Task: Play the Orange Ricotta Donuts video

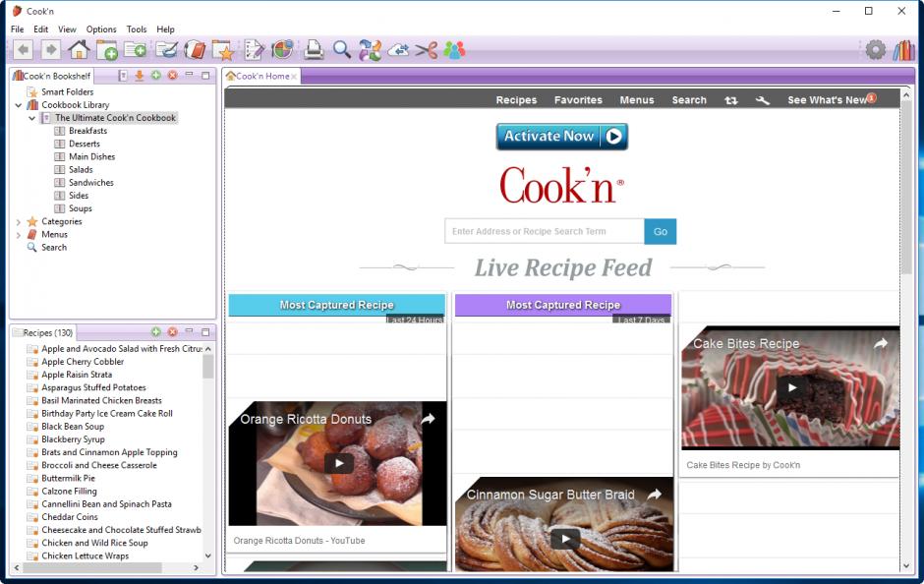Action: pyautogui.click(x=339, y=463)
